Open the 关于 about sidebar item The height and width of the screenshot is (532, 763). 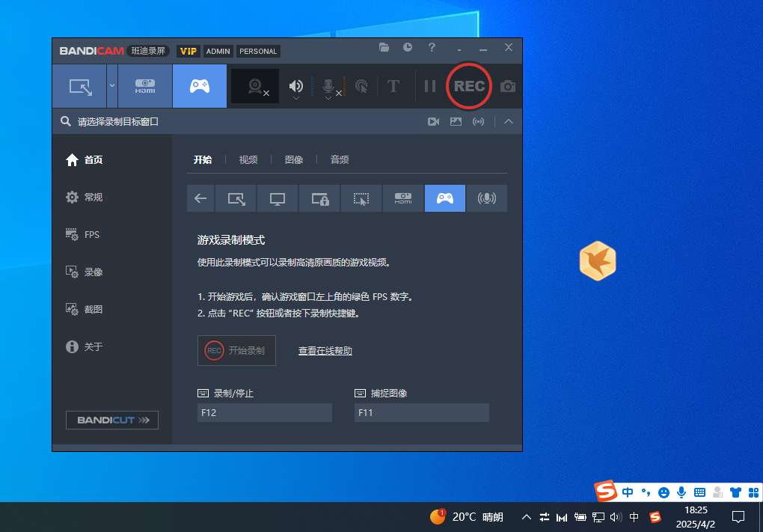point(85,346)
